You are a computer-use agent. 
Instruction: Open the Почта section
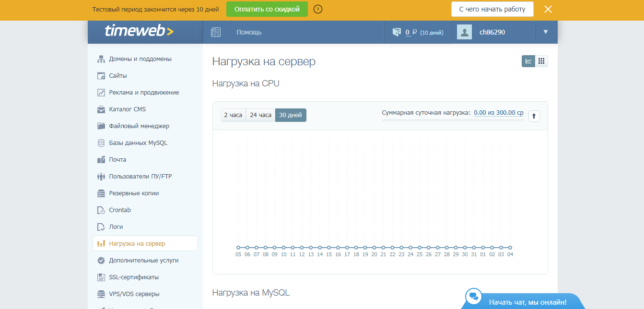117,160
